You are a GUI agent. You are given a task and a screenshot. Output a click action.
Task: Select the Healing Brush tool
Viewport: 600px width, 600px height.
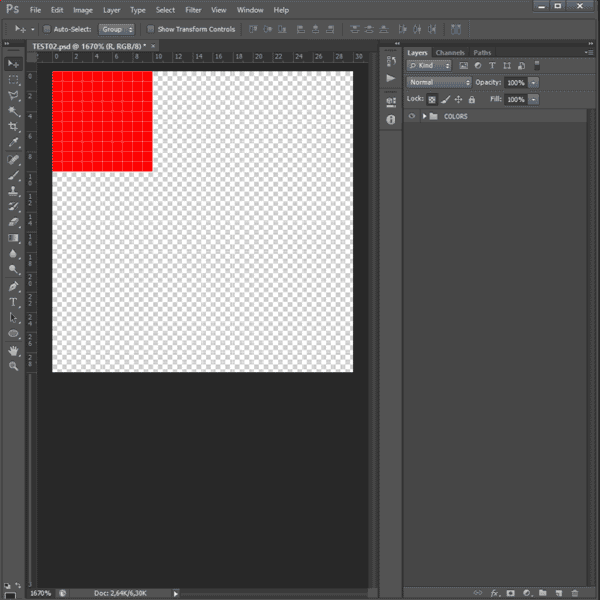(13, 160)
